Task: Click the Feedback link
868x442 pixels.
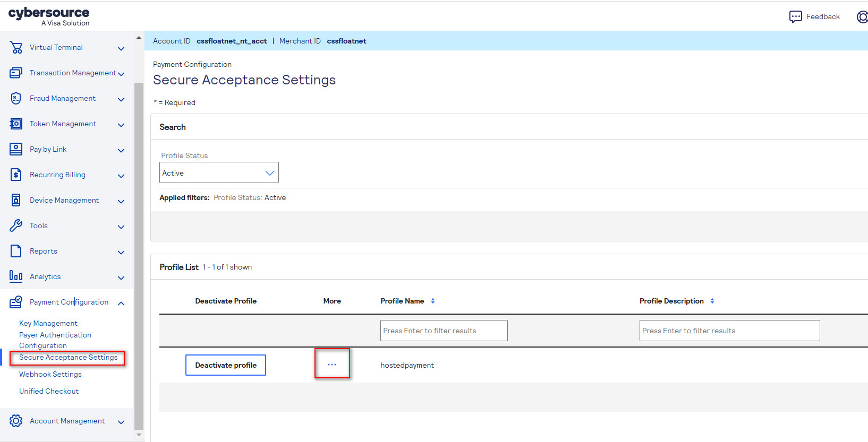Action: click(x=823, y=16)
